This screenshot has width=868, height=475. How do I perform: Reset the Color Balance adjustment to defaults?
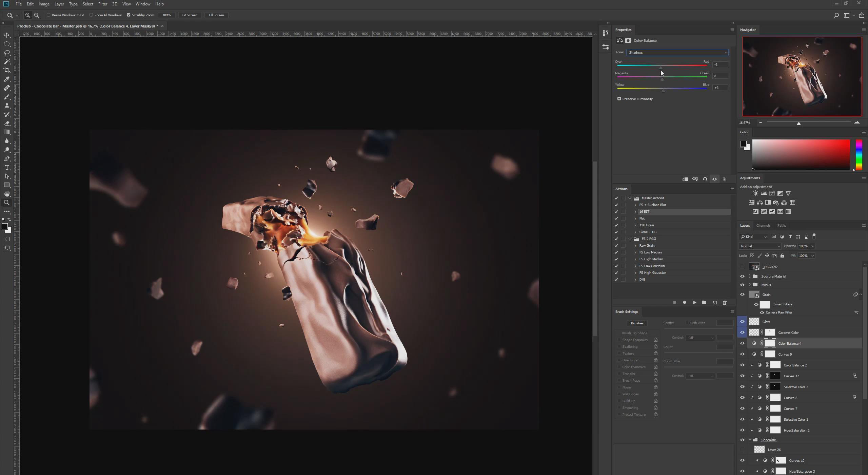705,179
